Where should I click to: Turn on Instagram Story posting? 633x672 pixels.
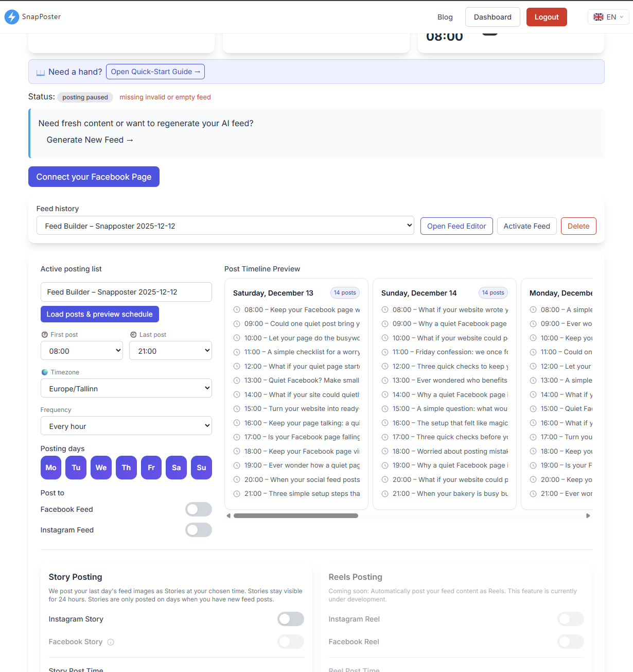point(290,619)
